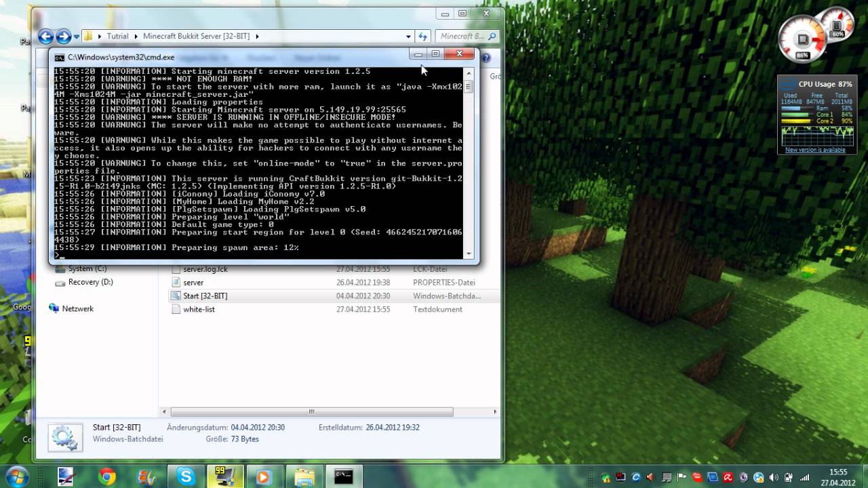Viewport: 868px width, 488px height.
Task: Click the server file icon
Action: pos(176,283)
